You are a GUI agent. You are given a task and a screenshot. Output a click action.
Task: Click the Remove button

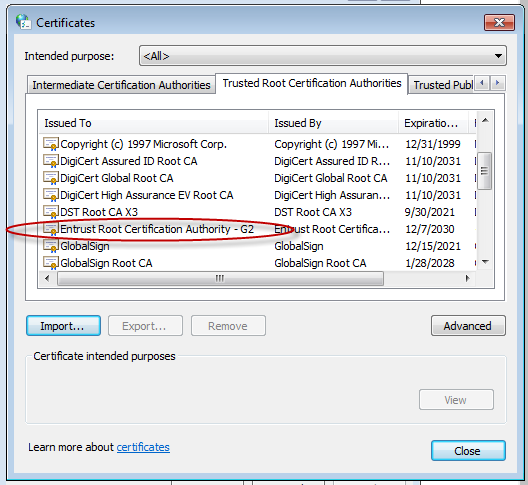click(228, 326)
